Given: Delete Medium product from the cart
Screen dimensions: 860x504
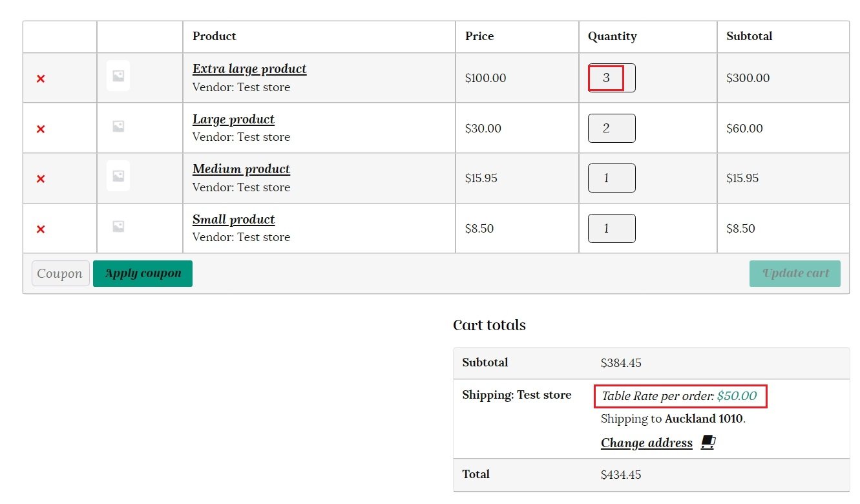Looking at the screenshot, I should click(41, 179).
